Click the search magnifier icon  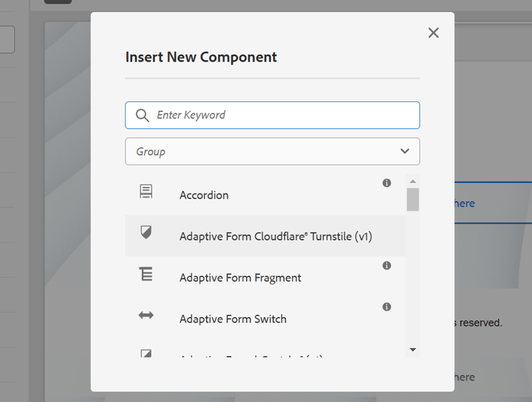(142, 116)
